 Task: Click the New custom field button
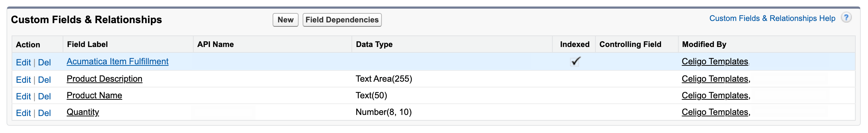pos(286,20)
